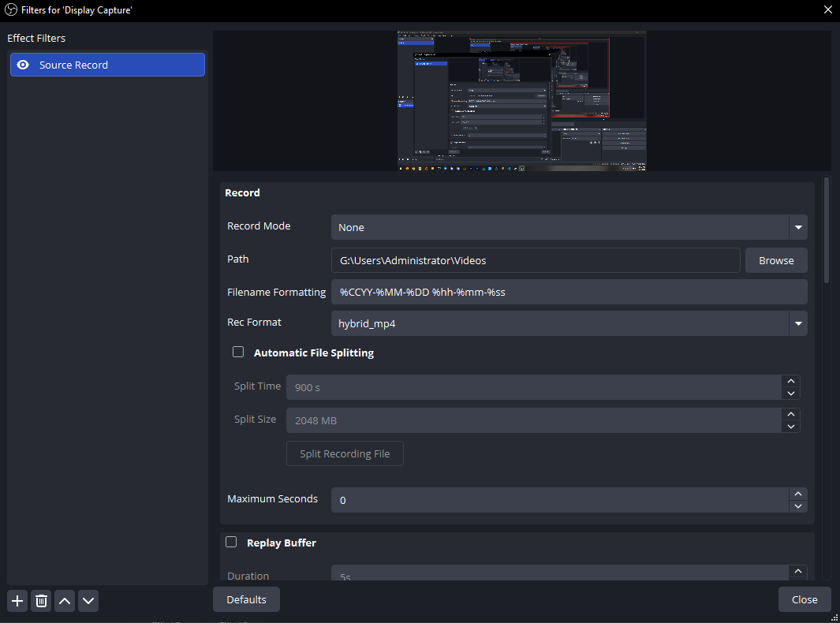Viewport: 840px width, 623px height.
Task: Click the Automatic File Splitting label
Action: (x=314, y=353)
